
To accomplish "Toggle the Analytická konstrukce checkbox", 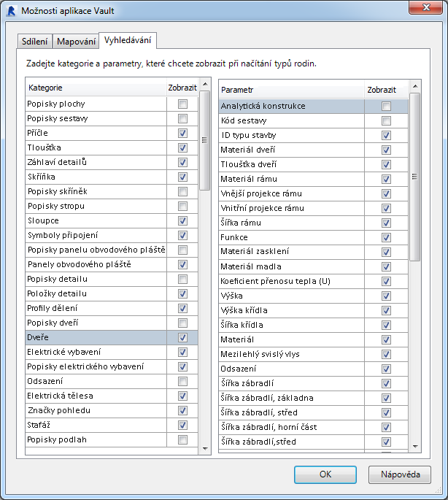I will coord(386,107).
